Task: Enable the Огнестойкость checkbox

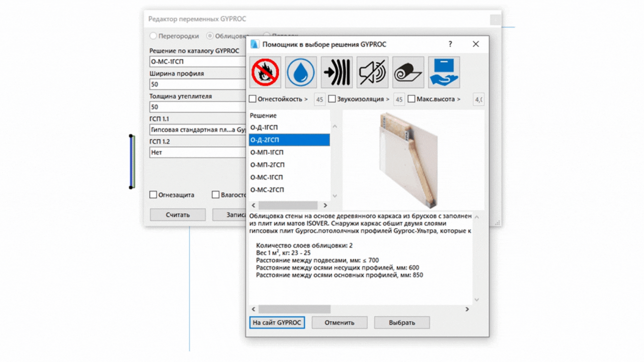Action: point(253,99)
